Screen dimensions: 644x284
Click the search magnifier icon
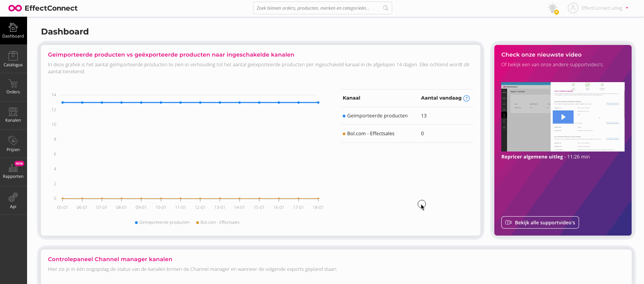coord(386,8)
